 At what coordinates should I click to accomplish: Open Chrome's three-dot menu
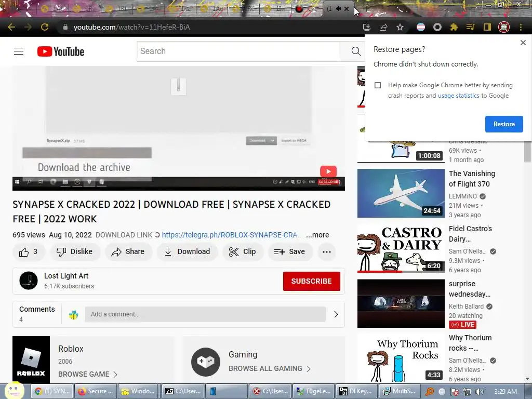[x=521, y=27]
